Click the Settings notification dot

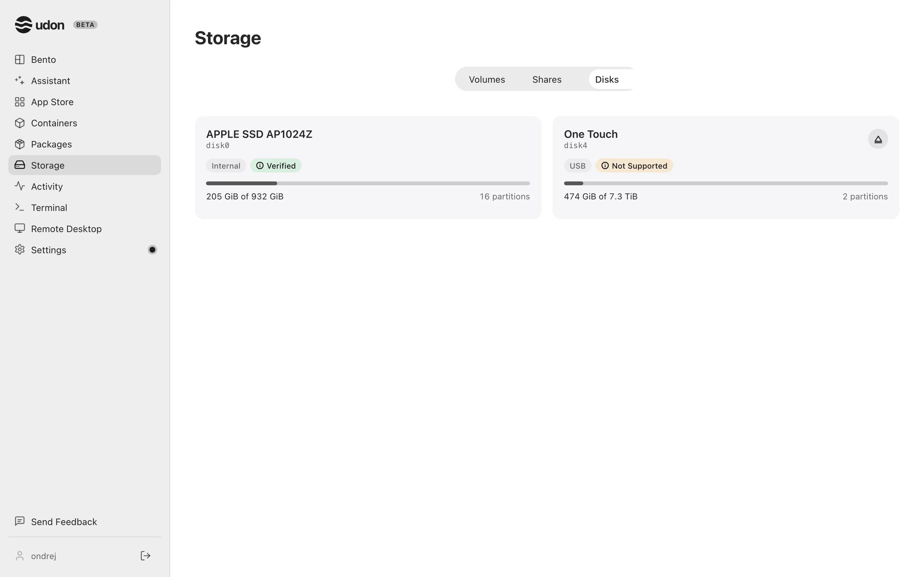click(x=152, y=250)
